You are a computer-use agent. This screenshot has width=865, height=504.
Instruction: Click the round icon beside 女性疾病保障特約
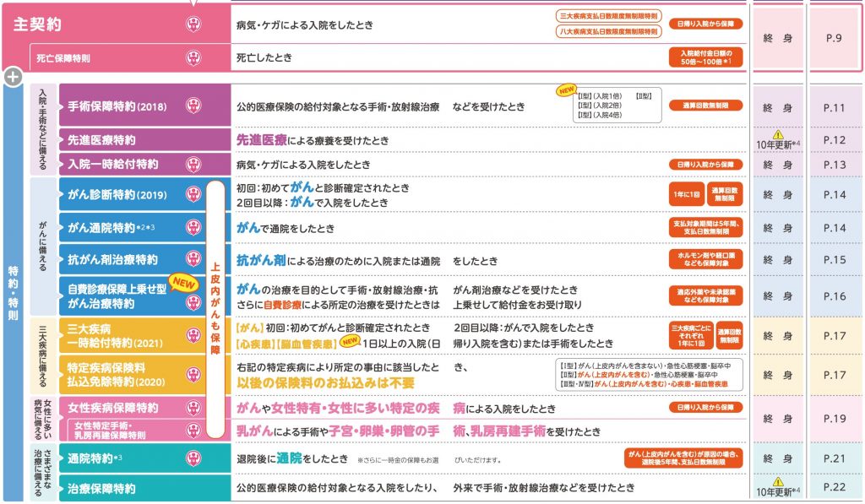[x=193, y=409]
